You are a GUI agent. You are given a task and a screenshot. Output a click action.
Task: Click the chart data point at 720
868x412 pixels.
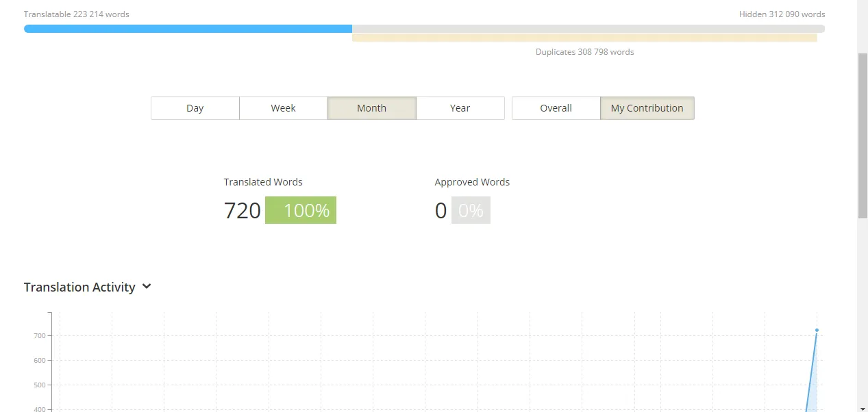(x=817, y=331)
